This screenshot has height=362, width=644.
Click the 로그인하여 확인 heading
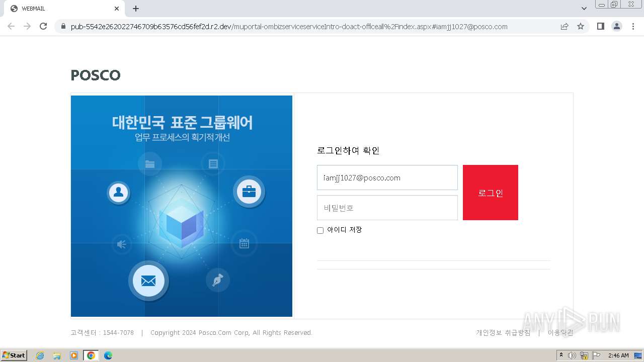[348, 150]
